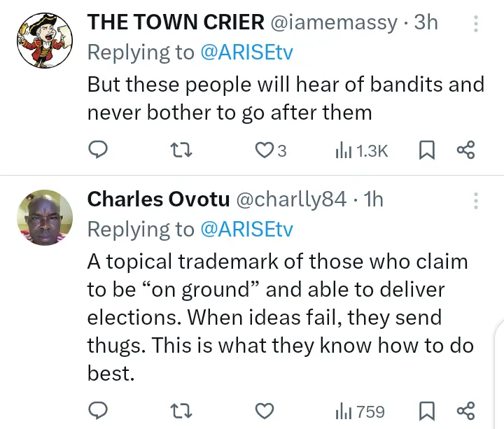View analytics showing 759 views
504x429 pixels.
360,410
